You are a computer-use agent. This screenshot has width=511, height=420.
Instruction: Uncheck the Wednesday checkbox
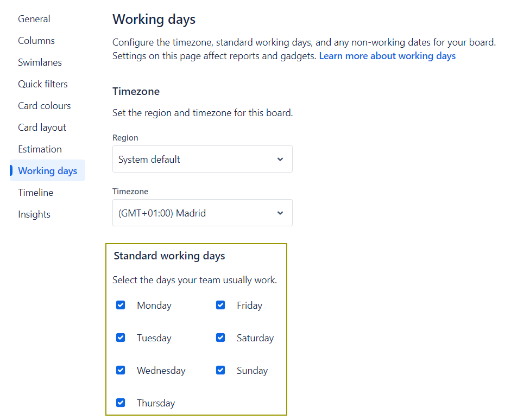point(121,370)
